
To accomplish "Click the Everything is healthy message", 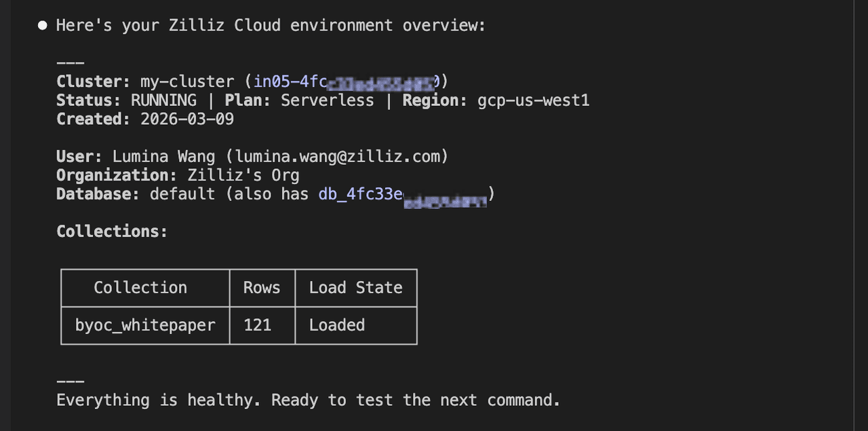I will (308, 400).
